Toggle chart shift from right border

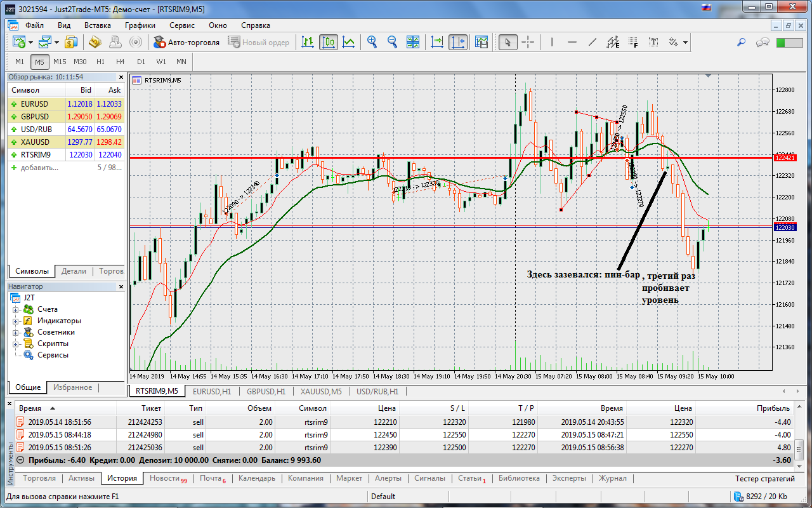[457, 43]
